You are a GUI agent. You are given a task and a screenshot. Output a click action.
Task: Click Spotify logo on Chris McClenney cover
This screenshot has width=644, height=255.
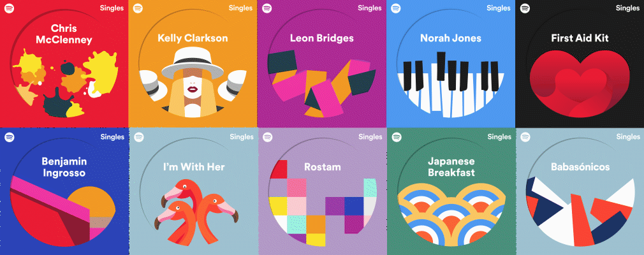coord(9,8)
